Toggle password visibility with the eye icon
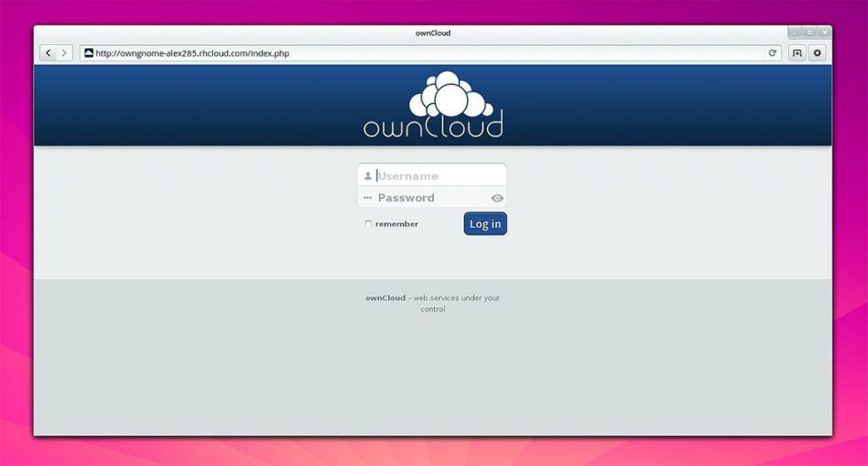The height and width of the screenshot is (466, 868). [497, 198]
